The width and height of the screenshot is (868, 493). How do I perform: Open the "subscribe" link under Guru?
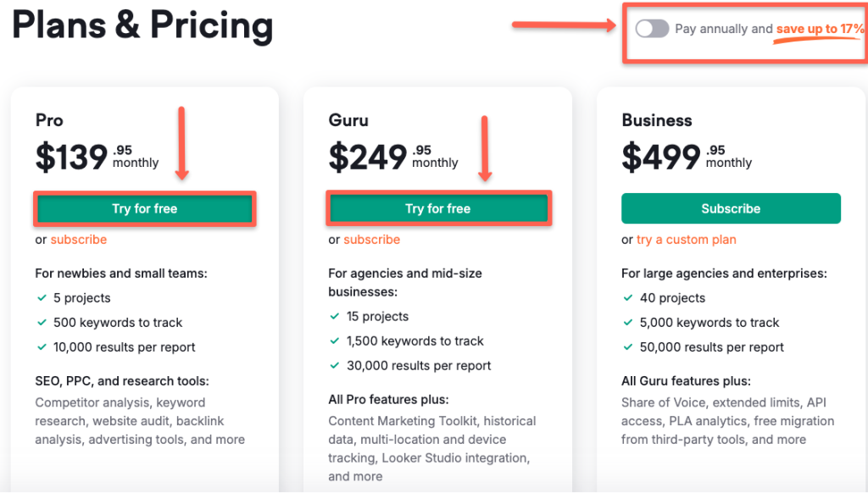click(x=372, y=240)
